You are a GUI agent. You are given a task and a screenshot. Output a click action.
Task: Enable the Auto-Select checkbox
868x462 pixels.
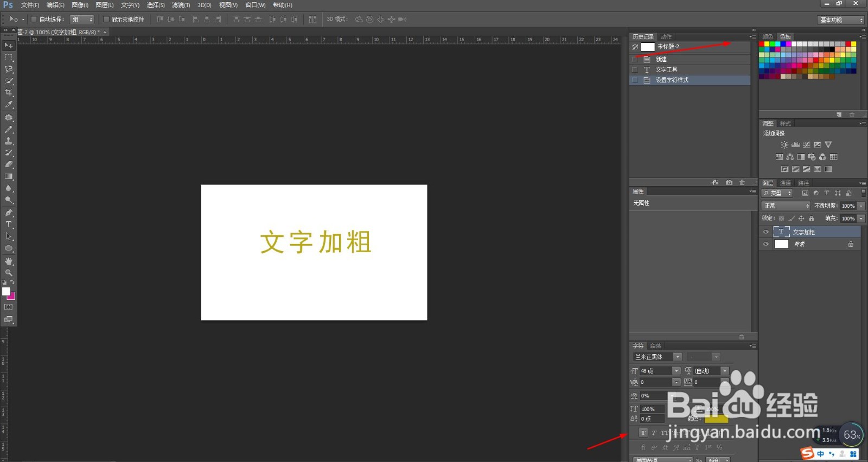pos(34,20)
